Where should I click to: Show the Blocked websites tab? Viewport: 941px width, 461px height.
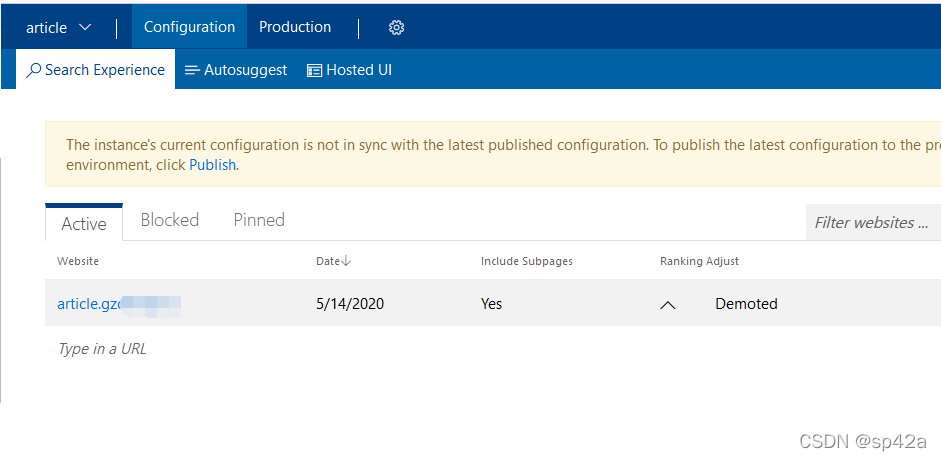coord(169,220)
